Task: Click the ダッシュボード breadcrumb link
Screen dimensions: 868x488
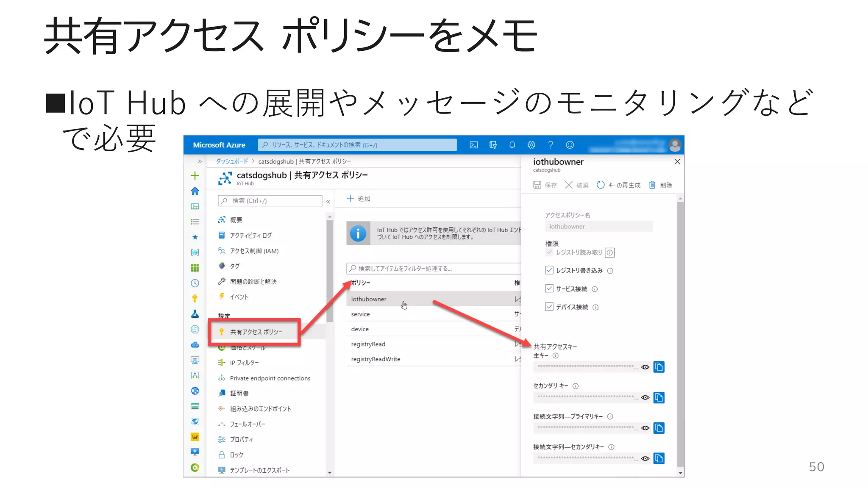Action: pyautogui.click(x=232, y=161)
